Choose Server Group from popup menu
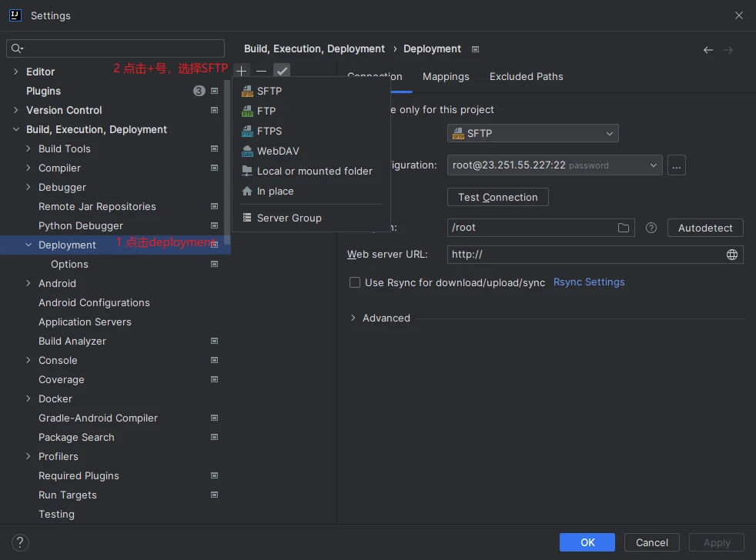The image size is (756, 560). (x=311, y=218)
